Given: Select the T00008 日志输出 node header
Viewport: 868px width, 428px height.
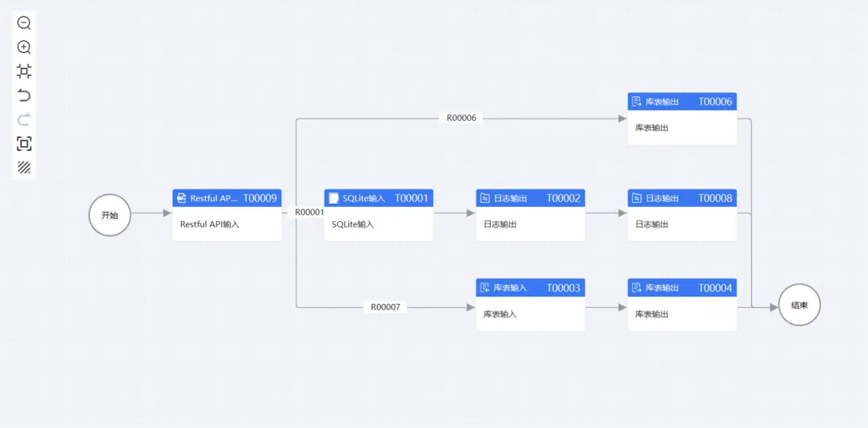Looking at the screenshot, I should pos(681,198).
